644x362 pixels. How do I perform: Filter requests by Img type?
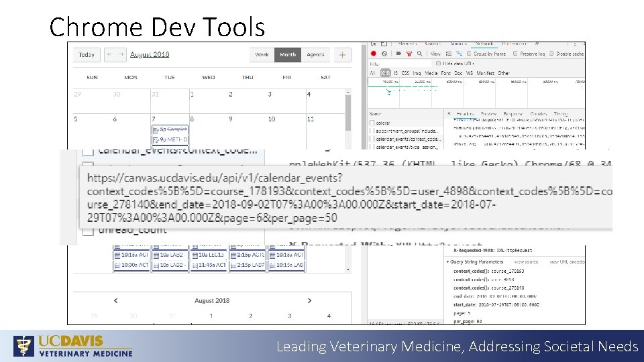(417, 73)
